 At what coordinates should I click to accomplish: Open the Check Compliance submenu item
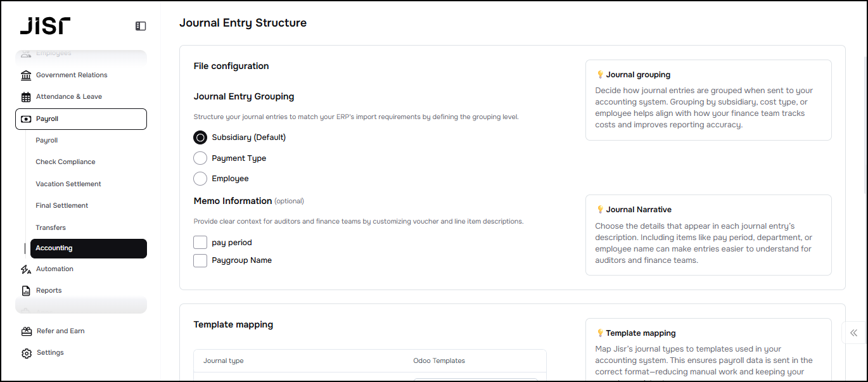(65, 162)
